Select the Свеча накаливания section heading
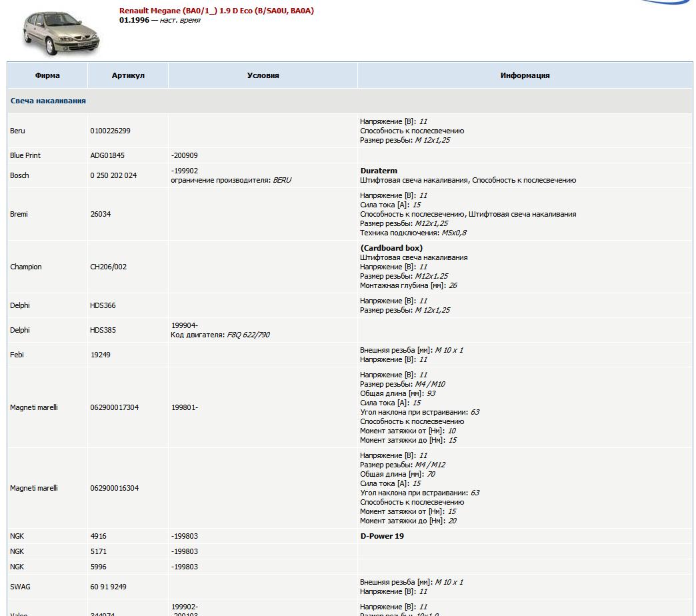 pyautogui.click(x=48, y=101)
